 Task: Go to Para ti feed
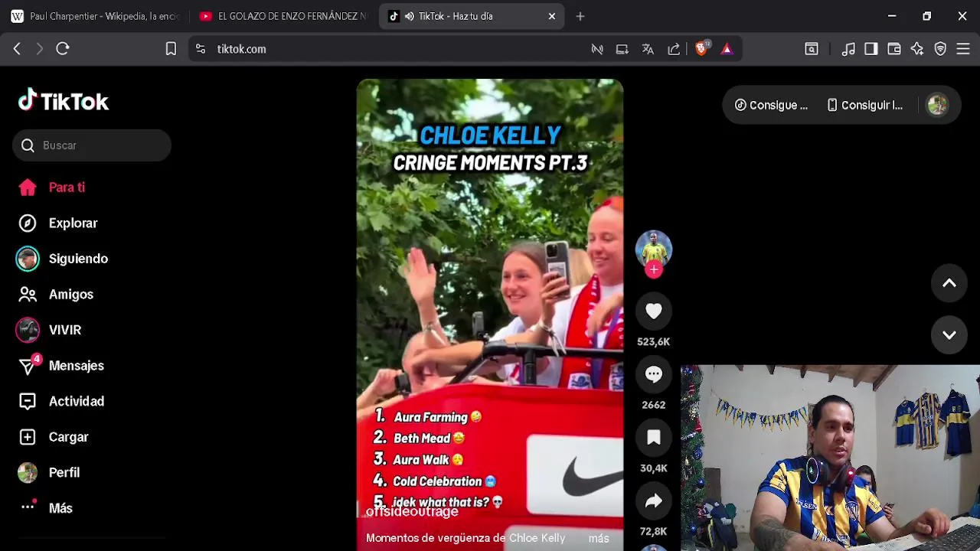52,187
